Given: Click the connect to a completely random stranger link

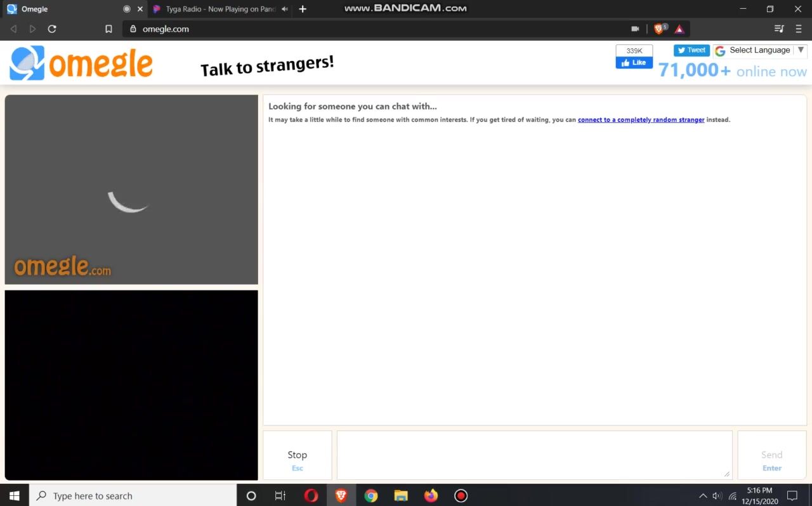Looking at the screenshot, I should (x=641, y=120).
